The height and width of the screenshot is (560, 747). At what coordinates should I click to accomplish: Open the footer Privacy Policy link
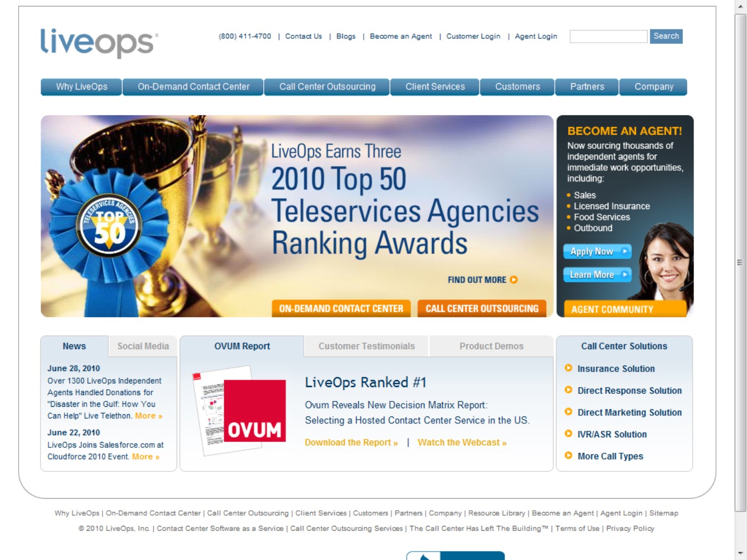point(630,529)
